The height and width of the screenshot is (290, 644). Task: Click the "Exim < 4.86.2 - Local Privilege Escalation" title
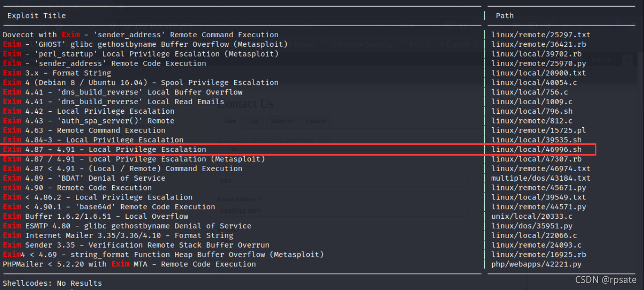[98, 198]
